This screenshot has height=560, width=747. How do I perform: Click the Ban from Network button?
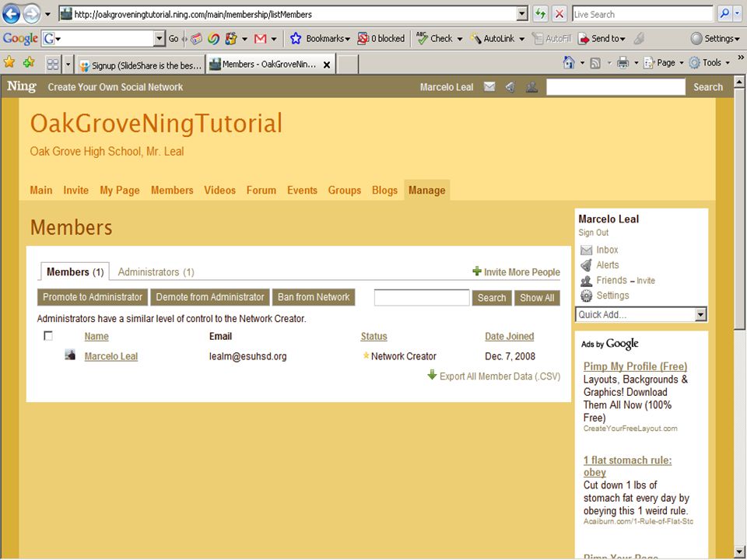(314, 297)
